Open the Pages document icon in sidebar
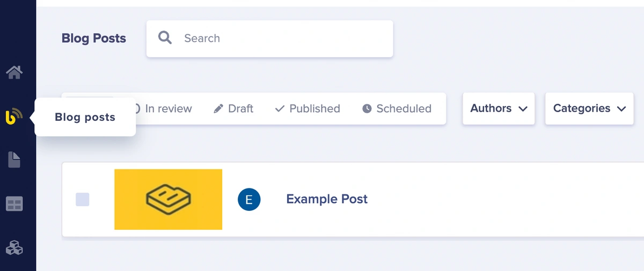The height and width of the screenshot is (271, 644). click(14, 159)
